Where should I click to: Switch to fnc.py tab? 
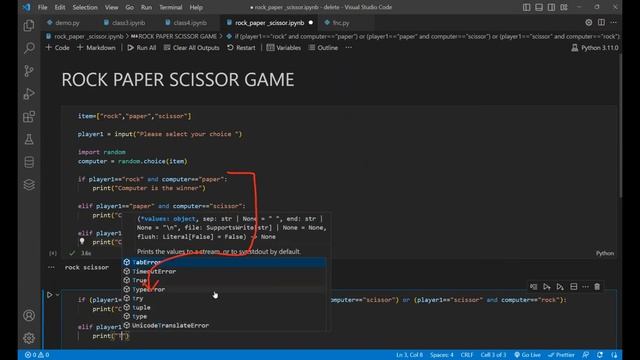(337, 23)
